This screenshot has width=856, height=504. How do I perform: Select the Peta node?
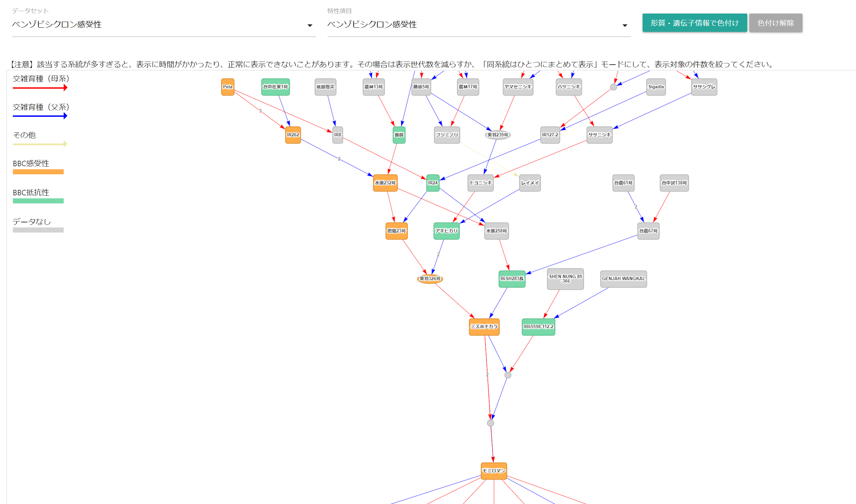[x=227, y=87]
